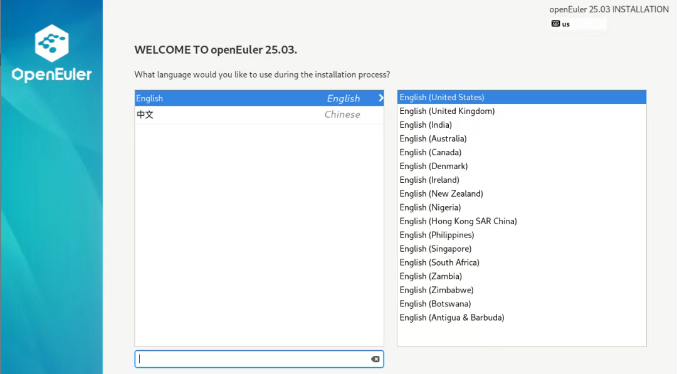Select English (South Africa) locale
The height and width of the screenshot is (374, 679).
(521, 263)
